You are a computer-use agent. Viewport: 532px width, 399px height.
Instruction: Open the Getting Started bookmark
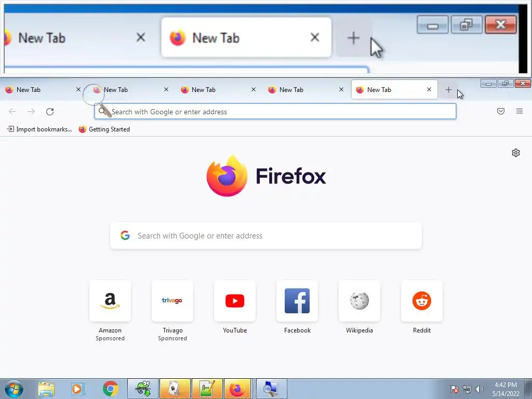(104, 129)
